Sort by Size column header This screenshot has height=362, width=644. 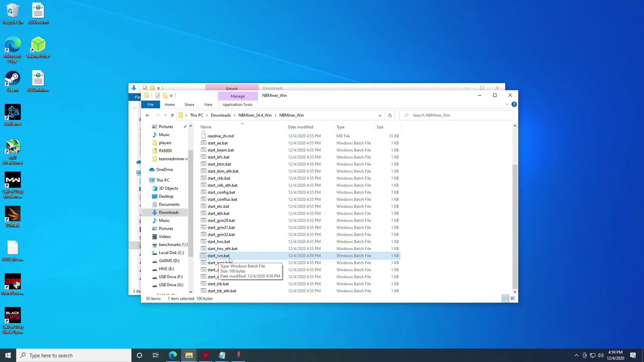387,127
